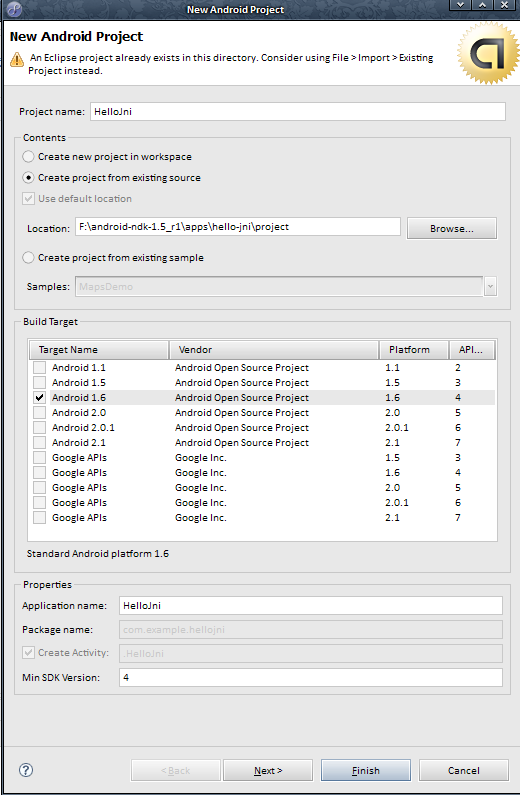Select Create project from existing sample
The width and height of the screenshot is (520, 795).
[x=28, y=258]
